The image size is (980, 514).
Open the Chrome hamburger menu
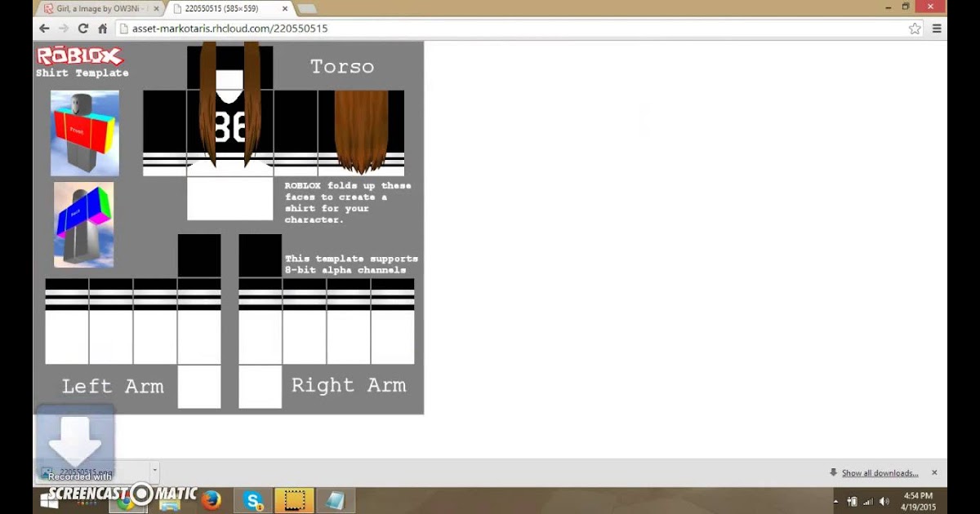tap(937, 29)
